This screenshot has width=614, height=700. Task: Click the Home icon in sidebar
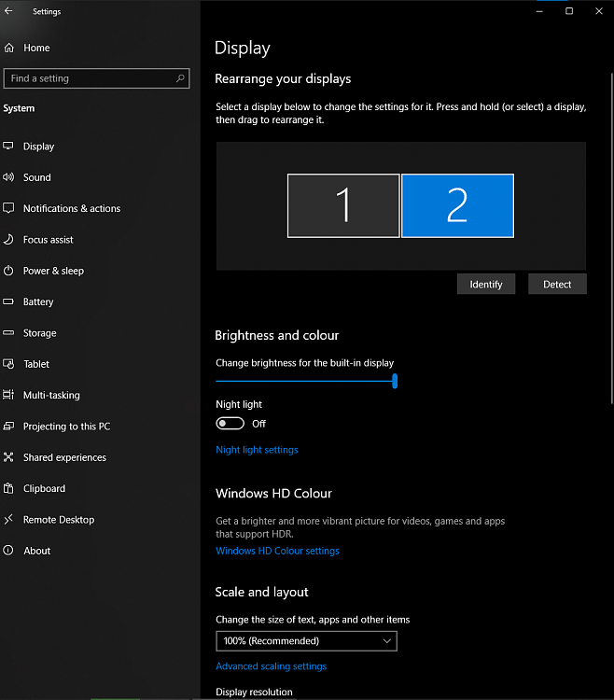click(9, 48)
